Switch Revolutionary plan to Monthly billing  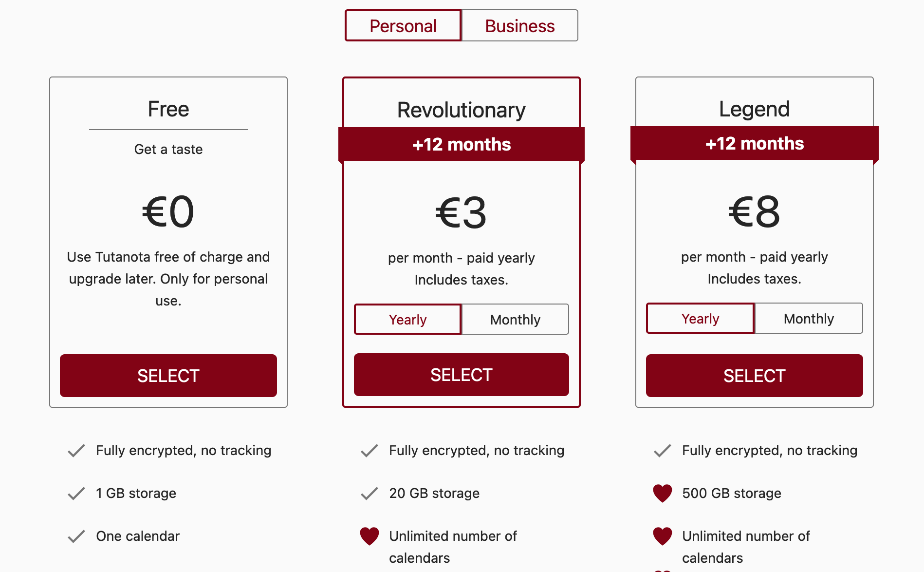(x=515, y=320)
